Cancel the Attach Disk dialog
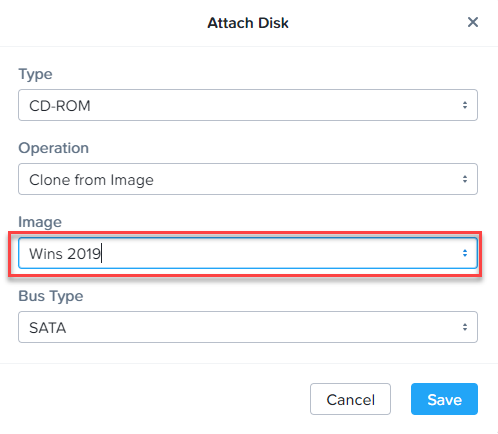The image size is (498, 434). click(x=350, y=399)
